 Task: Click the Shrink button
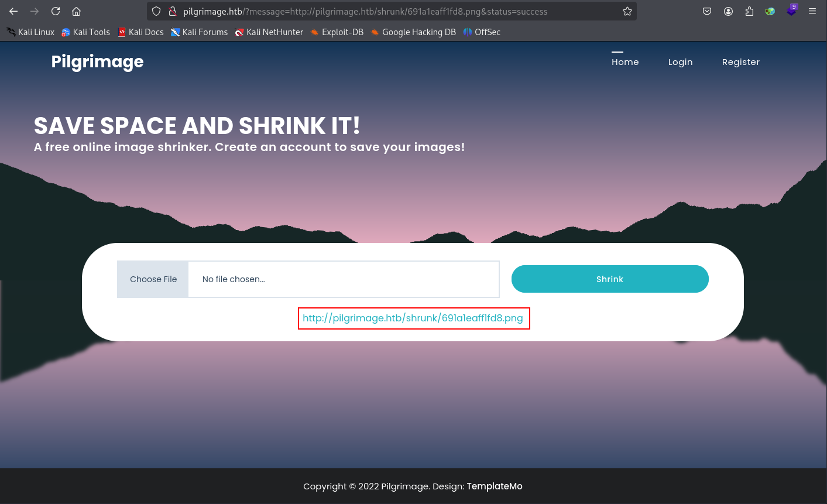(x=610, y=279)
